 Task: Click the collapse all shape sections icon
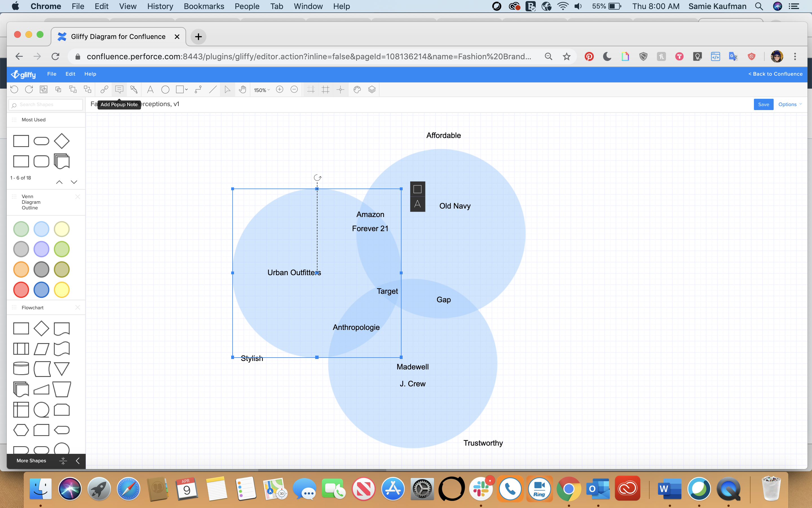[63, 461]
